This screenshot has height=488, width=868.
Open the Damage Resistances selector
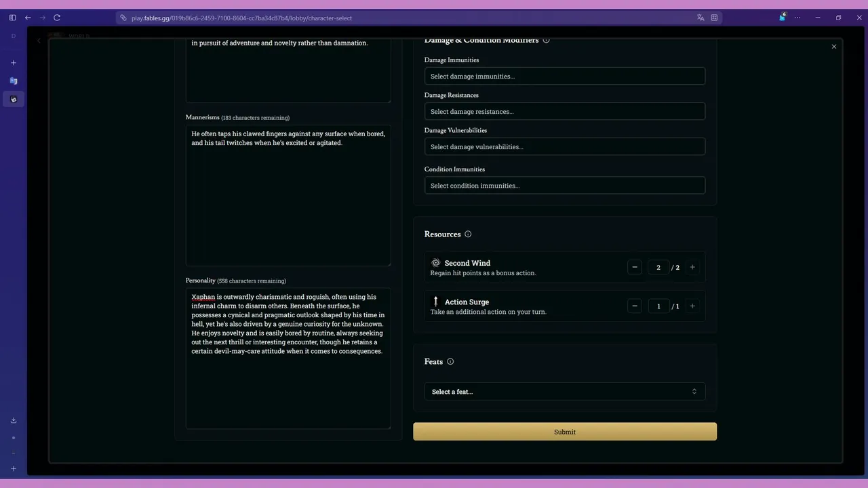(x=565, y=111)
